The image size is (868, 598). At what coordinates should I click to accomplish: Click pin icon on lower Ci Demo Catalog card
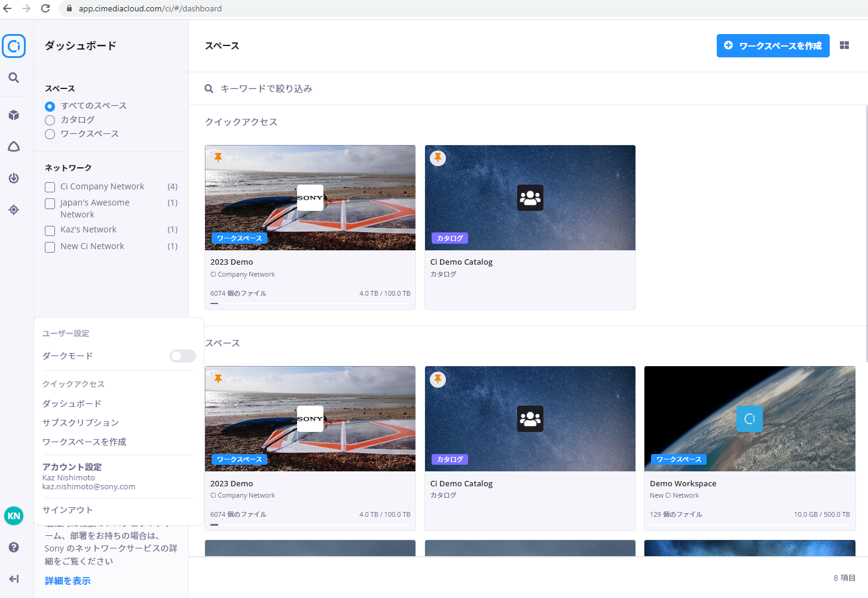coord(438,379)
